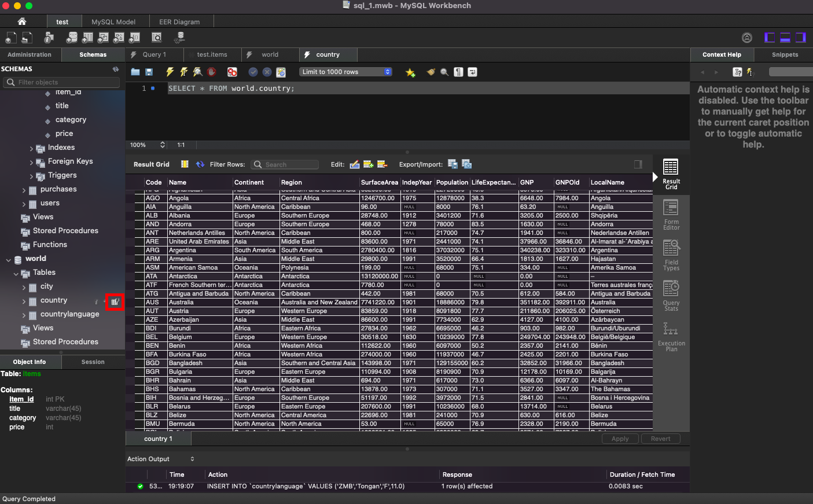Create a new view icon

tap(103, 38)
